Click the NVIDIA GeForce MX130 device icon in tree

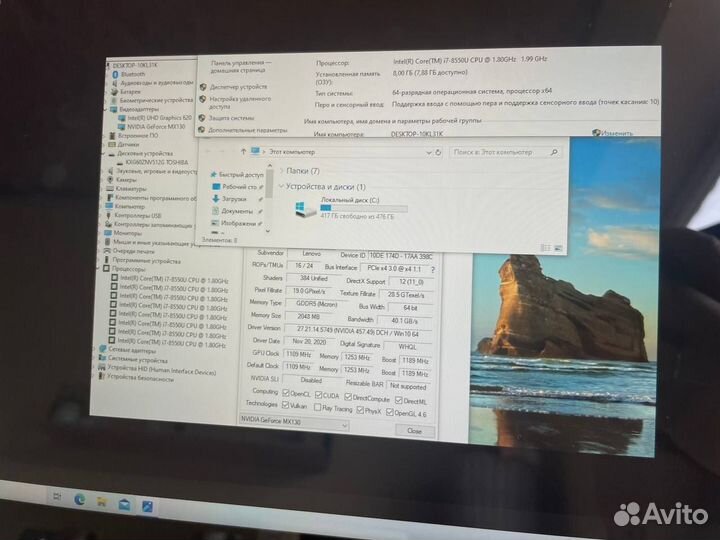tap(122, 127)
